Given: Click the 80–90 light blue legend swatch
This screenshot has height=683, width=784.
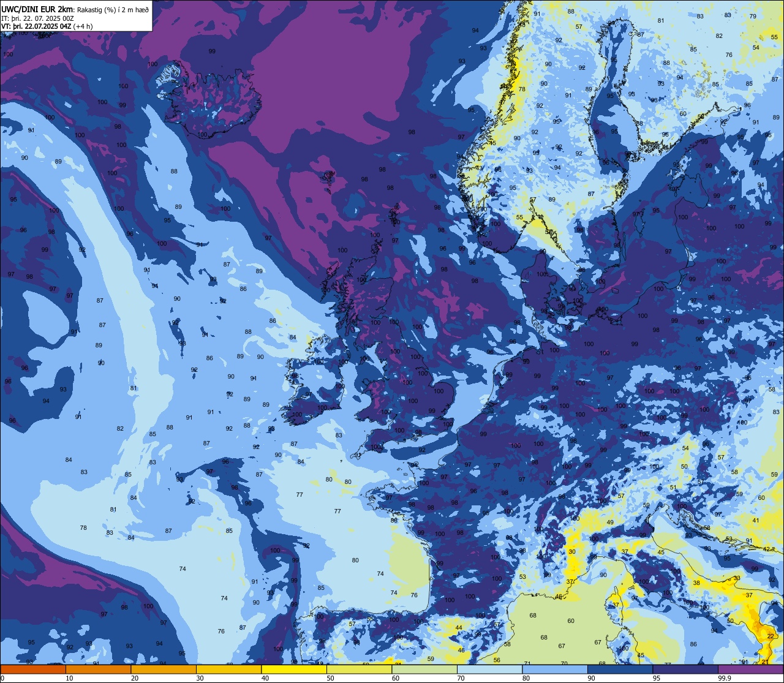Looking at the screenshot, I should click(555, 669).
